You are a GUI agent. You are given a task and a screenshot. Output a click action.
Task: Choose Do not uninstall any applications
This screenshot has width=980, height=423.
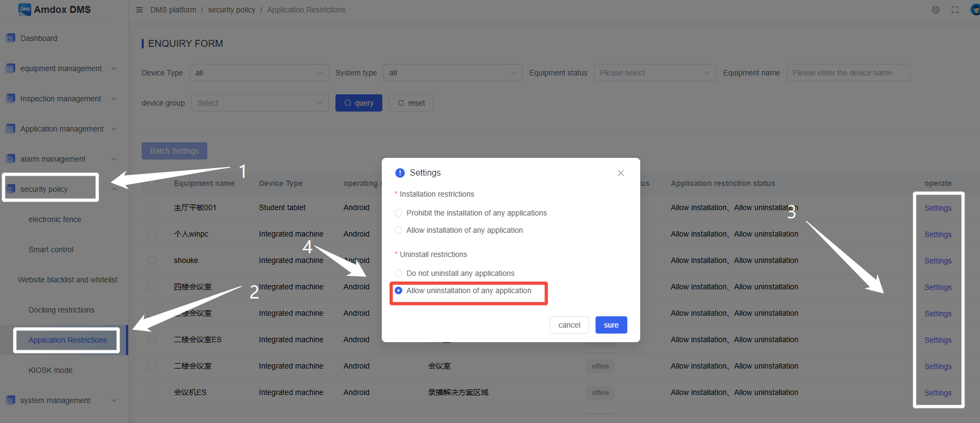click(398, 273)
